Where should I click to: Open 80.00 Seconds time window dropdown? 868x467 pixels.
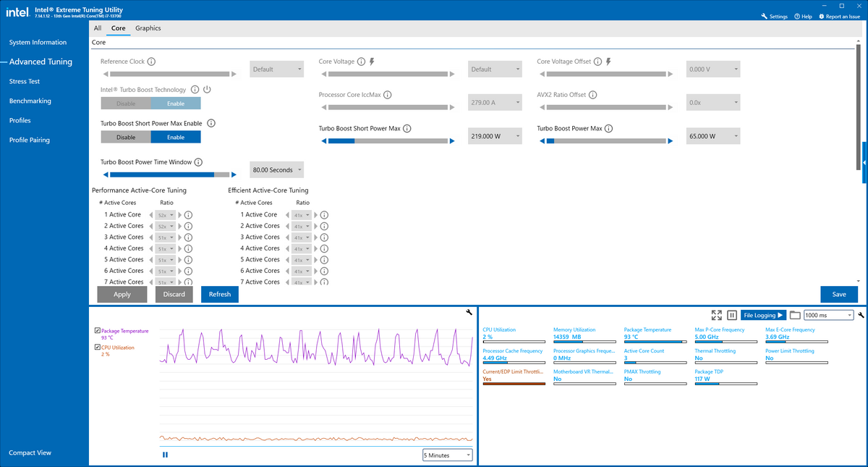tap(276, 170)
